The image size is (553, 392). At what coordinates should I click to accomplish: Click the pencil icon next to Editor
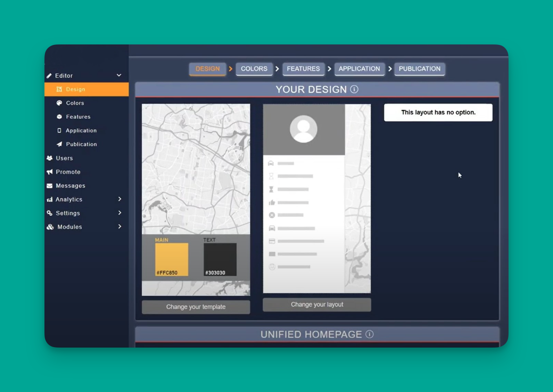(49, 76)
